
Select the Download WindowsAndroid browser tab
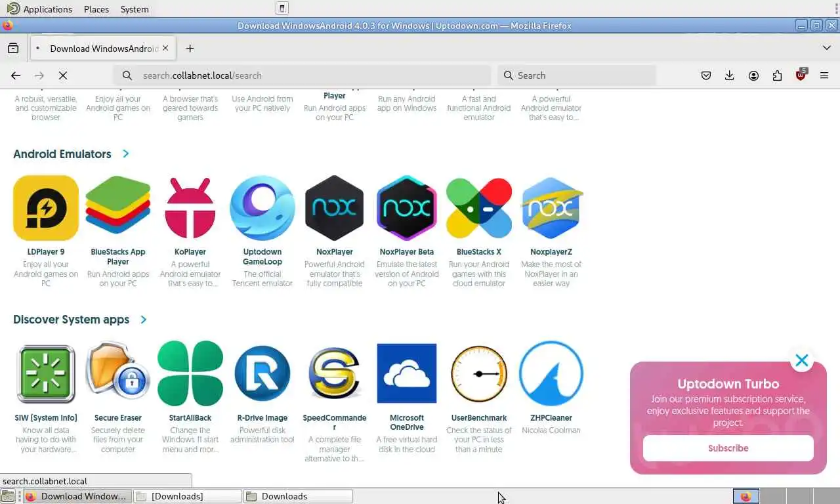tap(102, 49)
